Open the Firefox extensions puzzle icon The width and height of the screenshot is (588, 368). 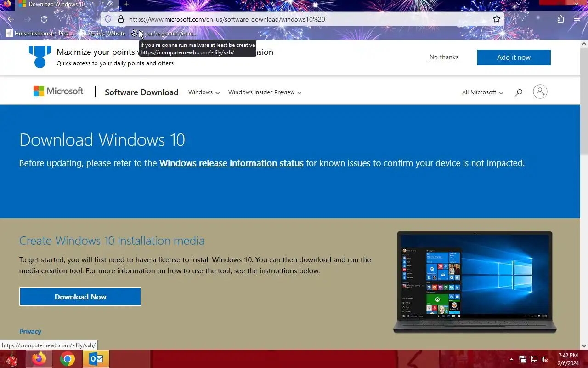coord(560,19)
